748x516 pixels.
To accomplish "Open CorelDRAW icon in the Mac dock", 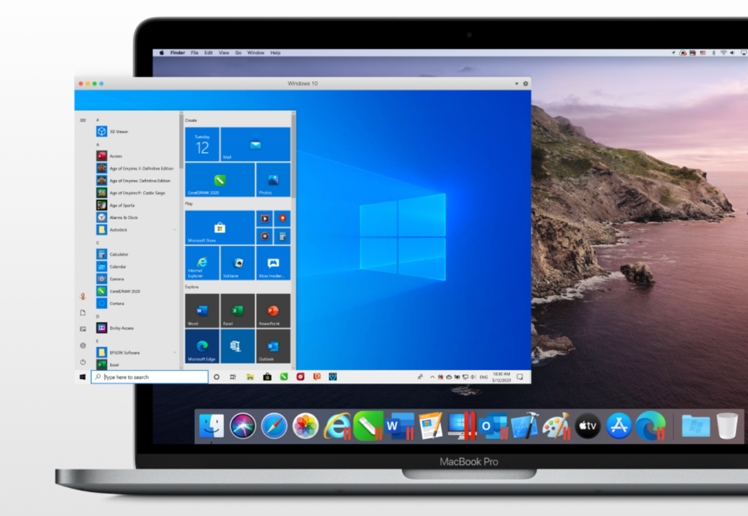I will 368,426.
